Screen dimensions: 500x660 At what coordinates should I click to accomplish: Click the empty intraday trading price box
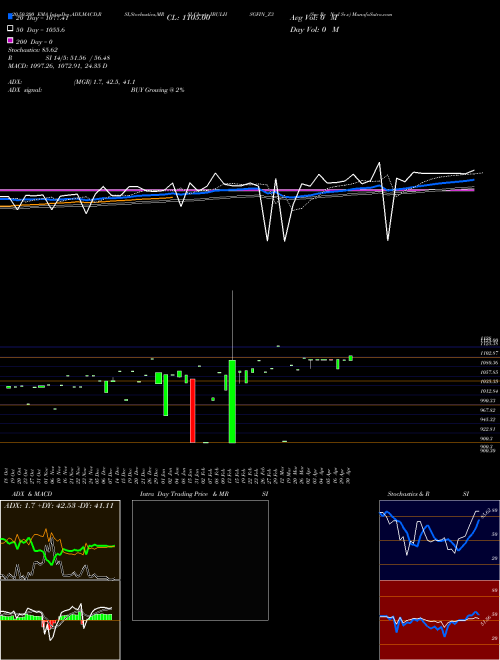pyautogui.click(x=200, y=560)
